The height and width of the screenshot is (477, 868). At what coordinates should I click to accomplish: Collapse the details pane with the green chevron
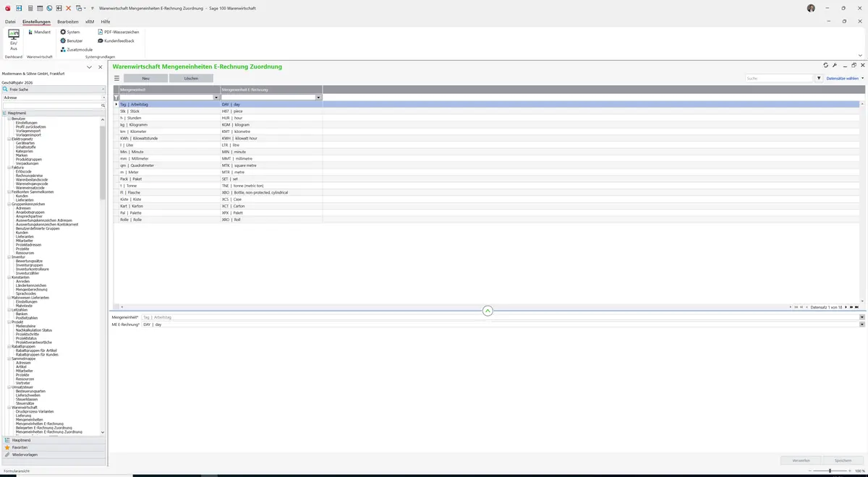click(488, 311)
